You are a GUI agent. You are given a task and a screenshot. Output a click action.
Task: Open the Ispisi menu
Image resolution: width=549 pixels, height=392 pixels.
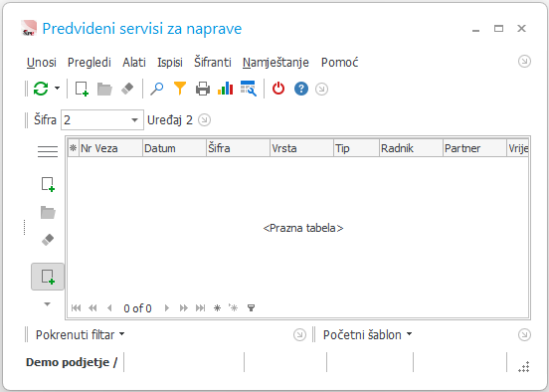[170, 63]
